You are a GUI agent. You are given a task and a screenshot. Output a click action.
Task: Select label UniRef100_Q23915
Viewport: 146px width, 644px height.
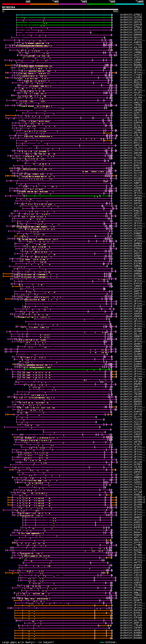(131, 507)
